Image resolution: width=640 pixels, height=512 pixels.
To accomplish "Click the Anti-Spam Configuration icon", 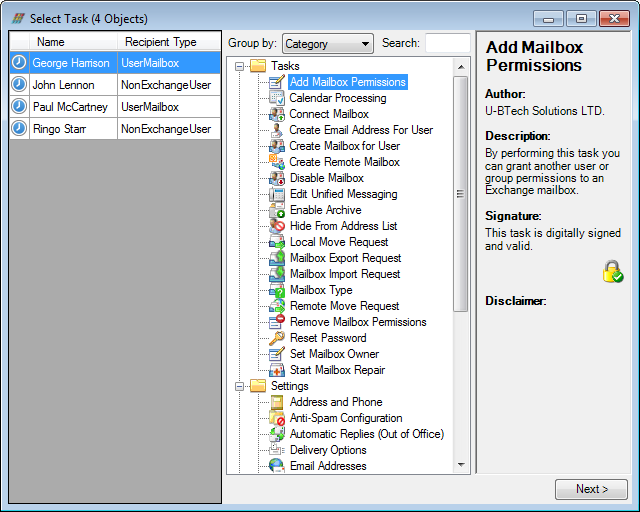I will click(x=277, y=418).
